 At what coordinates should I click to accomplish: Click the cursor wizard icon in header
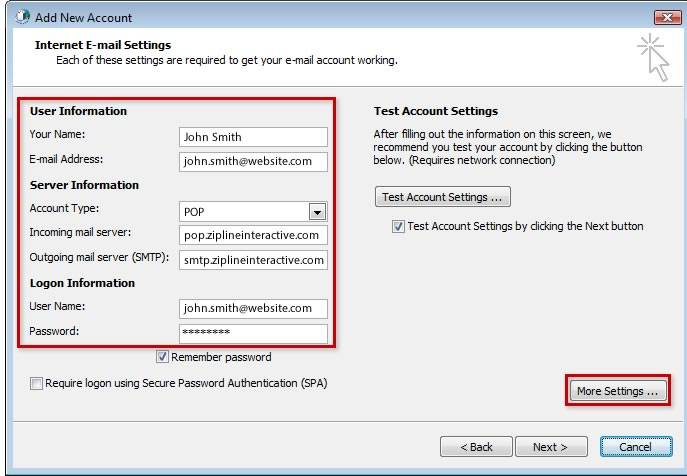653,57
